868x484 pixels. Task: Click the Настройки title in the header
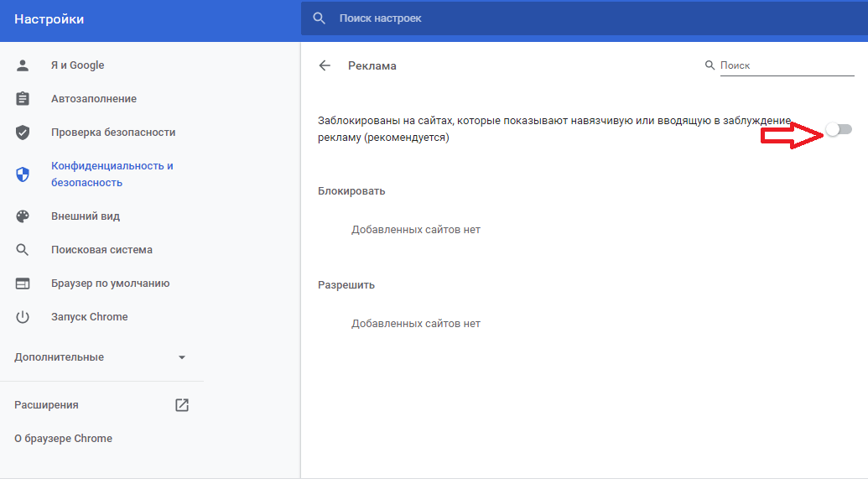(x=49, y=19)
